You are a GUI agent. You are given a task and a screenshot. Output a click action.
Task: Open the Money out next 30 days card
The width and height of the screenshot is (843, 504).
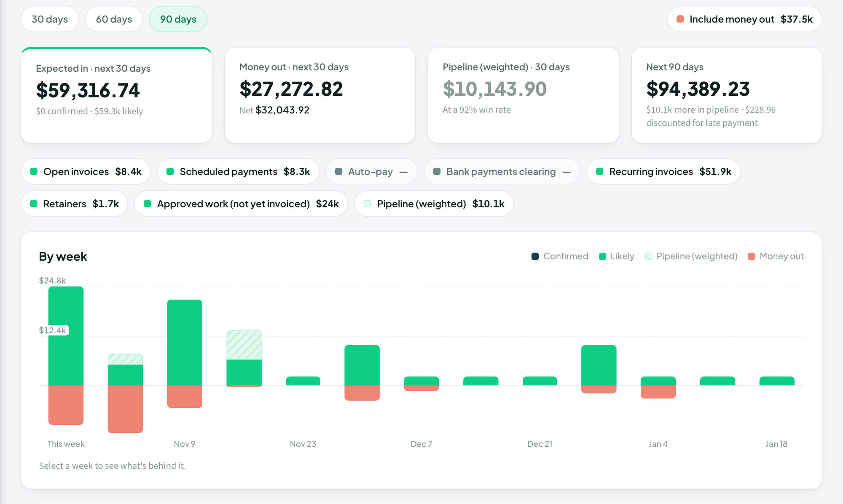tap(320, 95)
